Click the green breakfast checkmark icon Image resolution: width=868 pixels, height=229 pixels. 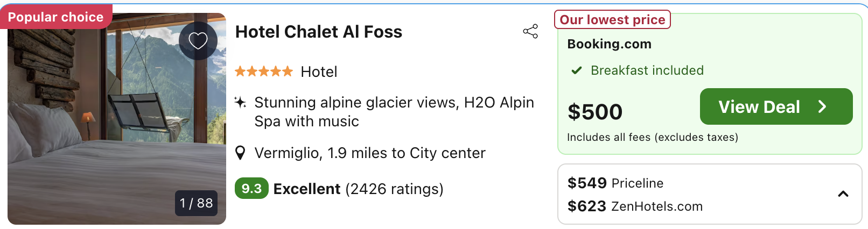[x=577, y=70]
